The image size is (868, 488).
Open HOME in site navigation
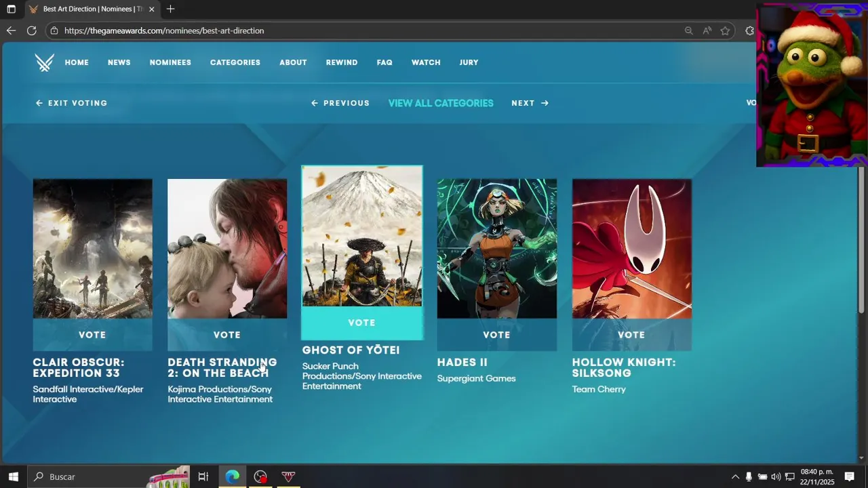pos(77,62)
